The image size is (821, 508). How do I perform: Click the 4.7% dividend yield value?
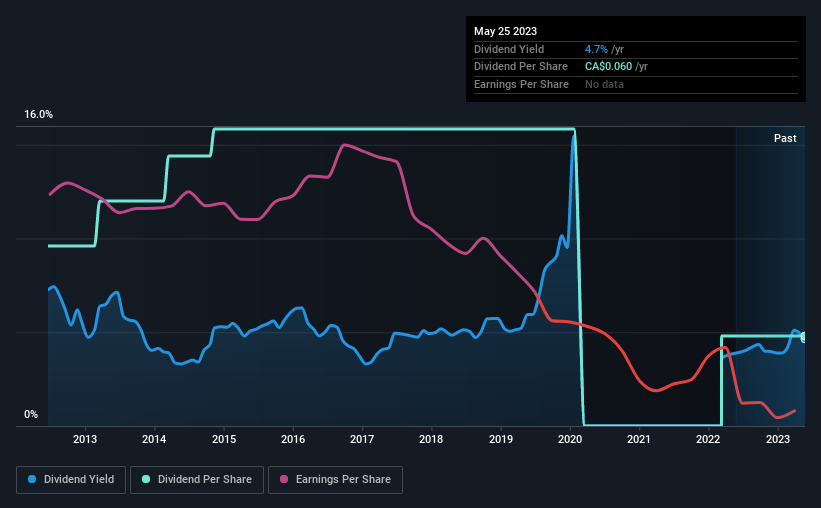(x=596, y=49)
